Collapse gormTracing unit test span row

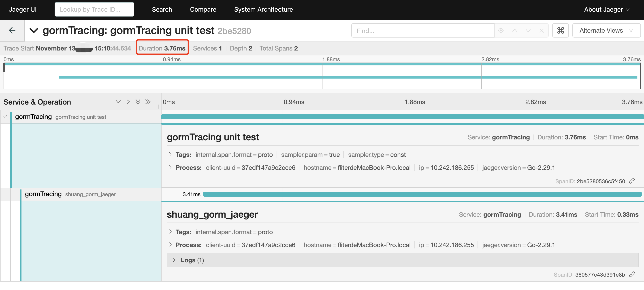(x=5, y=117)
